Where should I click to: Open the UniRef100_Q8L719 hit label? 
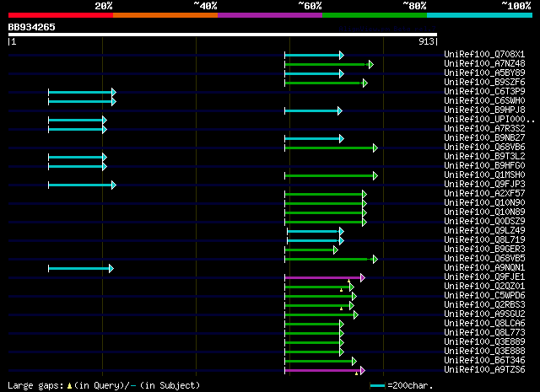tap(484, 240)
